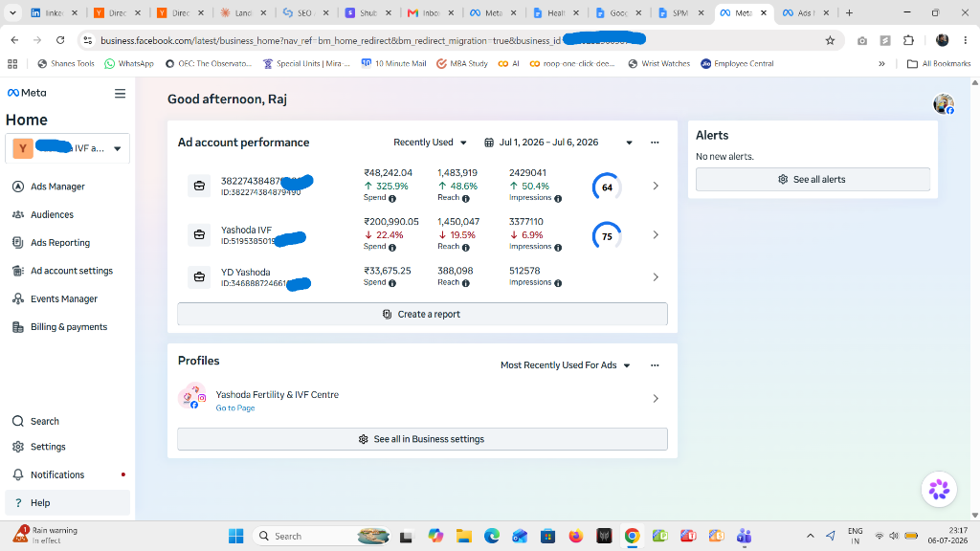This screenshot has height=551, width=980.
Task: Show hidden system tray icons
Action: tap(810, 536)
